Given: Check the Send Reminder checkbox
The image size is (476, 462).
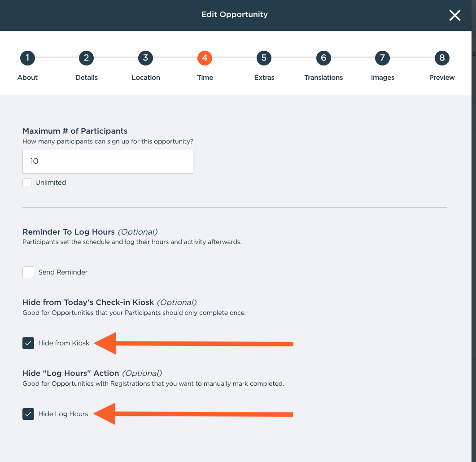Looking at the screenshot, I should pyautogui.click(x=28, y=272).
